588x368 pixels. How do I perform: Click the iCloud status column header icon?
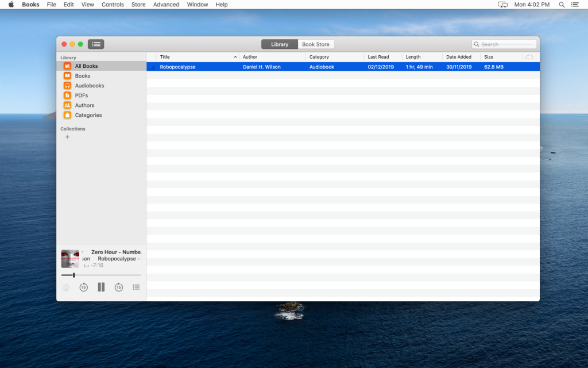[x=529, y=57]
